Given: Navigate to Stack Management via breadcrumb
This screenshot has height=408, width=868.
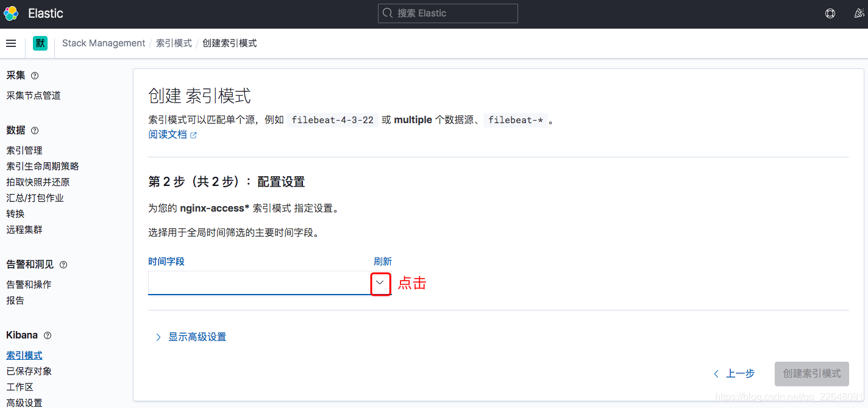Looking at the screenshot, I should coord(103,43).
